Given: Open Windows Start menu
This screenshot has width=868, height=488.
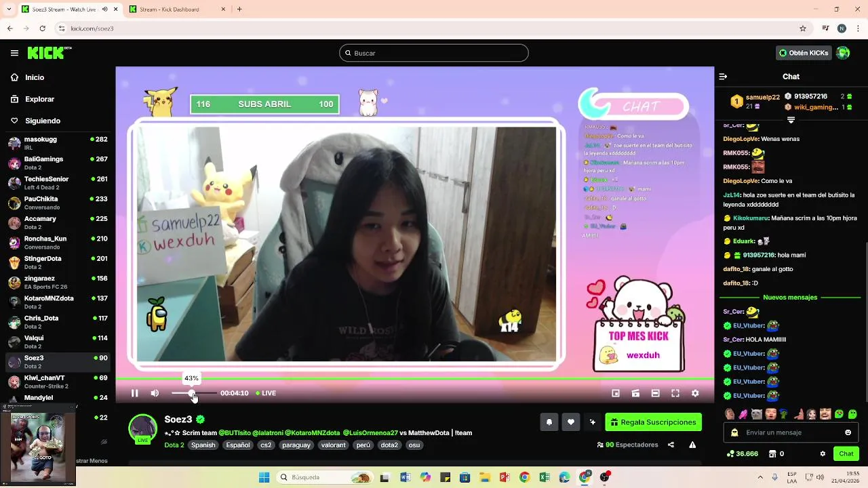Looking at the screenshot, I should click(x=264, y=477).
